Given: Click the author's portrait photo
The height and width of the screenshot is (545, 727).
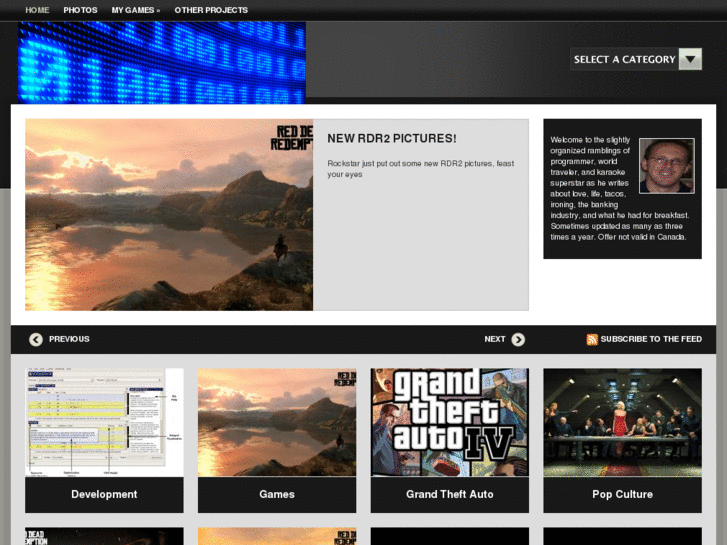Looking at the screenshot, I should coord(667,166).
